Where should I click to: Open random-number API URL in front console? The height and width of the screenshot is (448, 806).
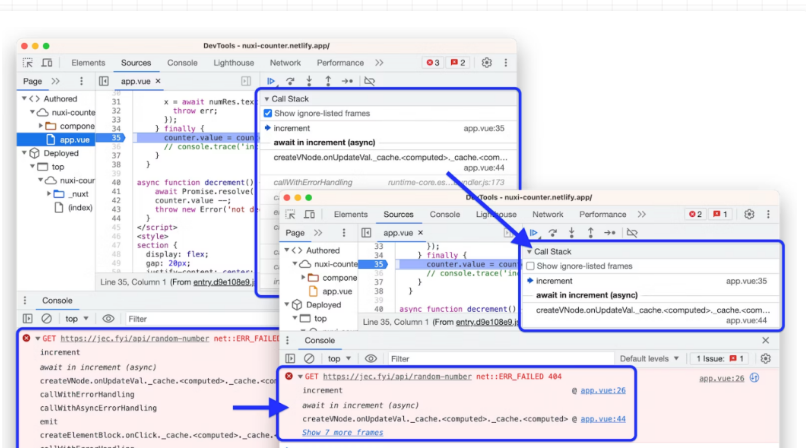click(397, 377)
